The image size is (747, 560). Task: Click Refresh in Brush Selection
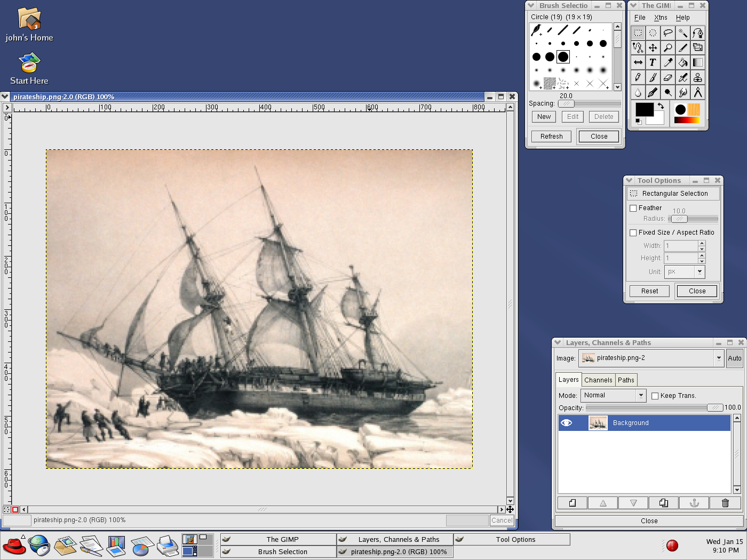551,137
